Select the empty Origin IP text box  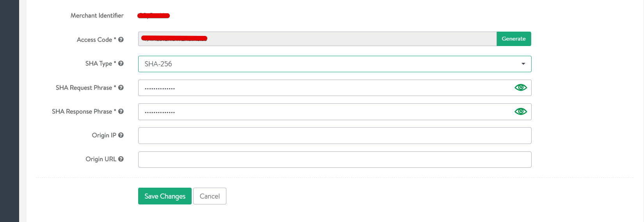(x=334, y=135)
